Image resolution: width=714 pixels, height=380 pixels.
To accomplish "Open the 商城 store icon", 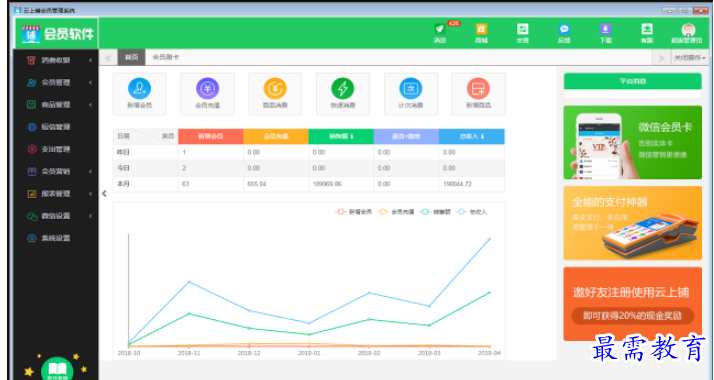I will coord(481,29).
